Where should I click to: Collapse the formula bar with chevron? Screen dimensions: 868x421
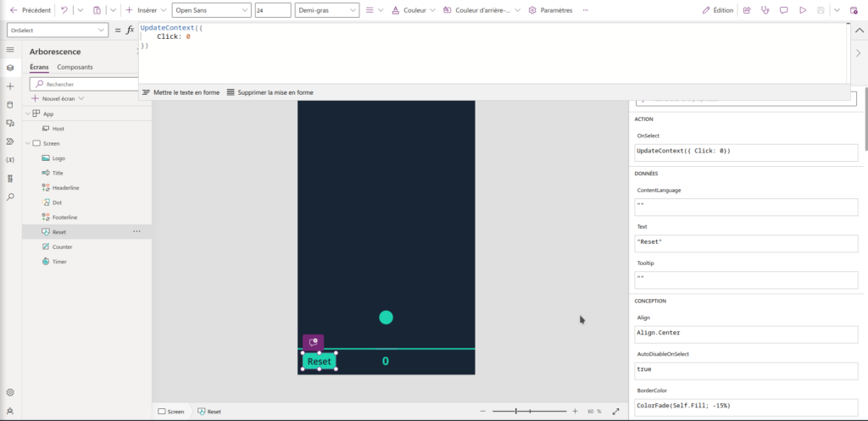(x=860, y=30)
